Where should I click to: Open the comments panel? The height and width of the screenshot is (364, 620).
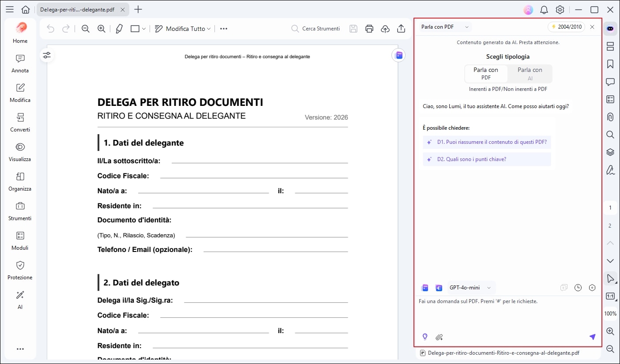click(610, 82)
